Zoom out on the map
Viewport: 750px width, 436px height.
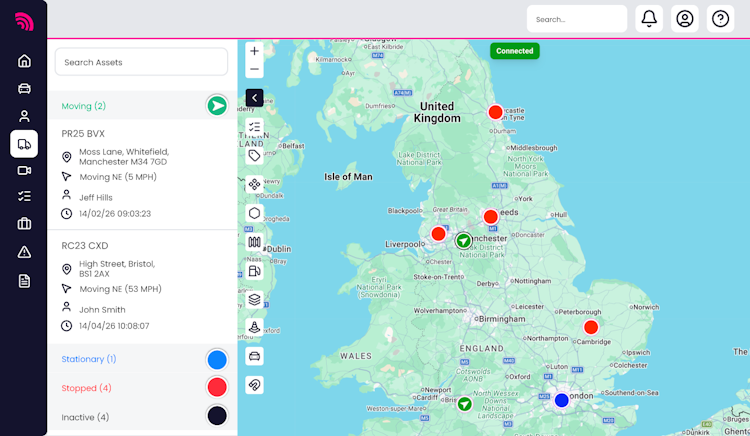click(254, 69)
